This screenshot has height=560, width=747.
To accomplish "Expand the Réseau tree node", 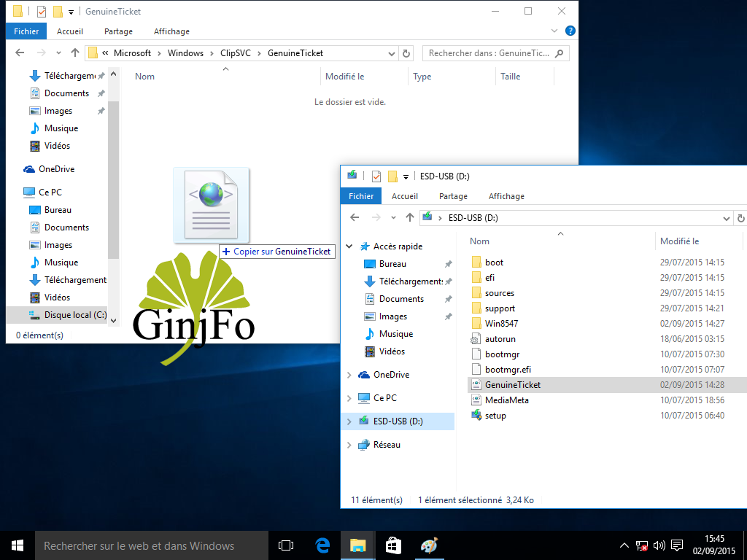I will pos(349,445).
